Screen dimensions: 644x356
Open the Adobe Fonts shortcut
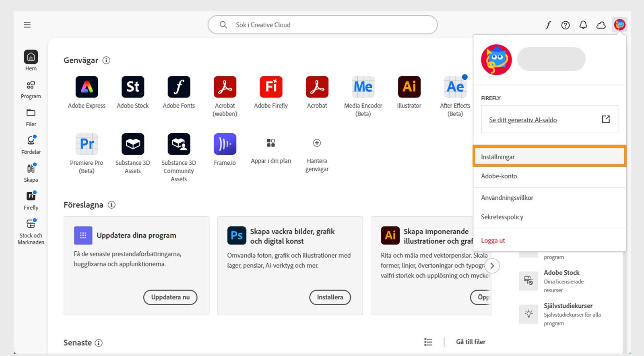(179, 93)
